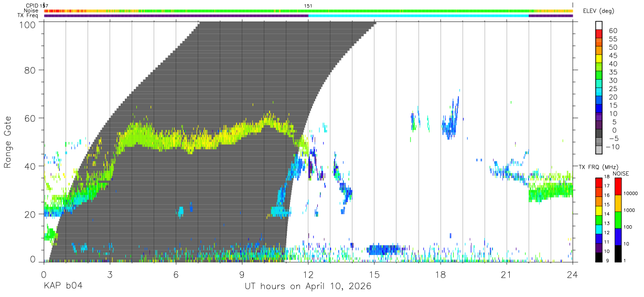Screen dimensions: 644x297
Task: Click the UT hours axis tick '9'
Action: [x=242, y=274]
